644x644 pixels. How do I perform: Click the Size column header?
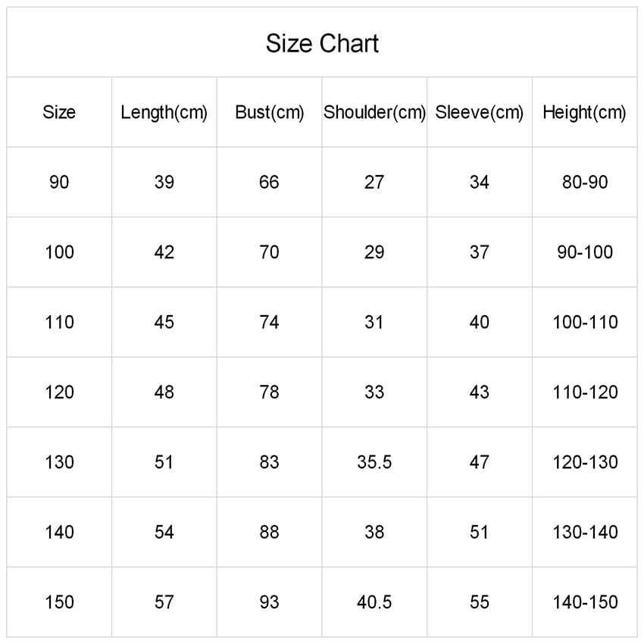pyautogui.click(x=59, y=113)
